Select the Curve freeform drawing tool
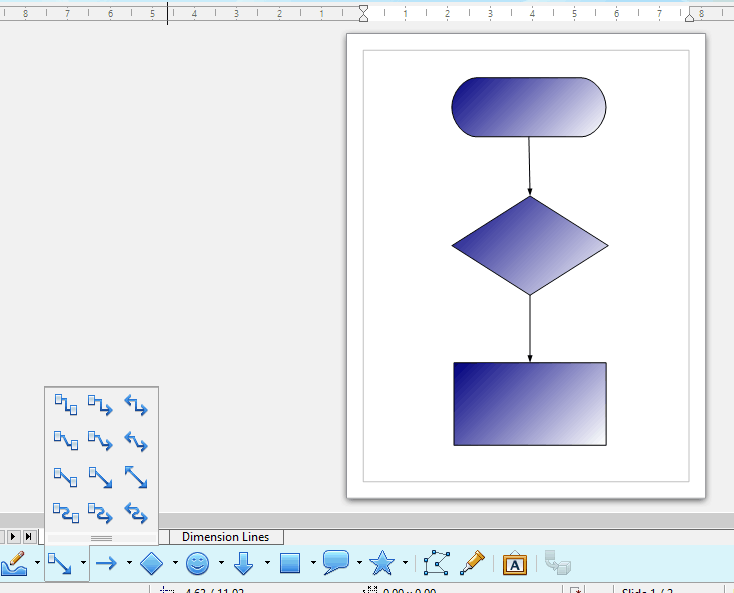This screenshot has height=593, width=734. (14, 563)
